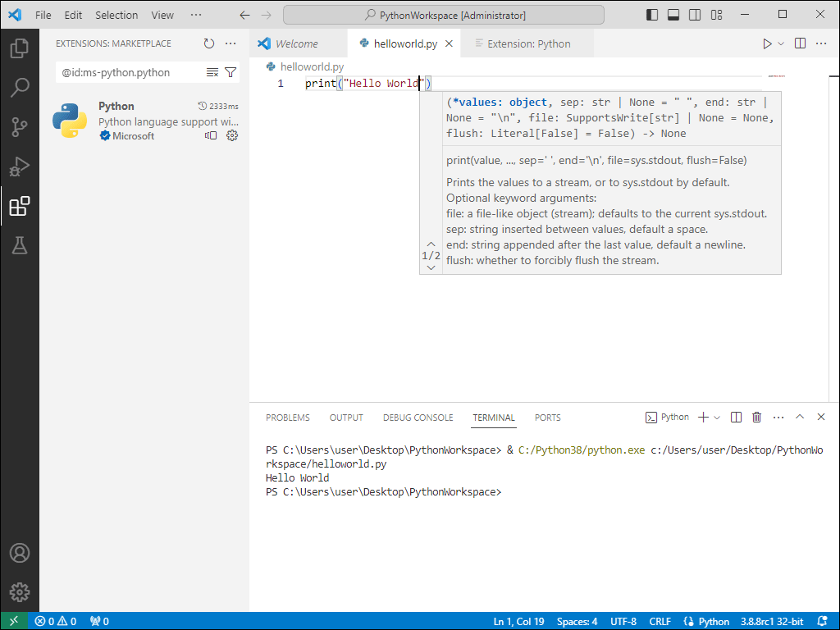Viewport: 840px width, 630px height.
Task: Click the Python terminal label
Action: [x=668, y=418]
